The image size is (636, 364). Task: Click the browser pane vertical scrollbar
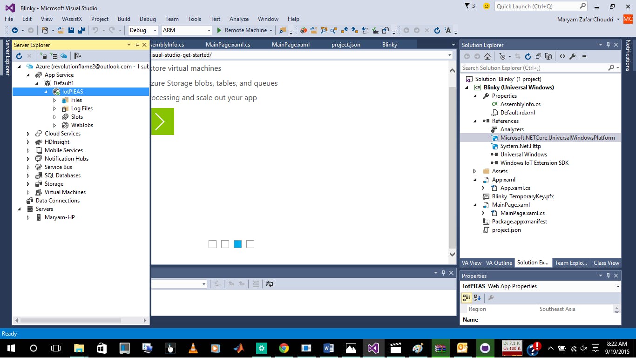(452, 168)
